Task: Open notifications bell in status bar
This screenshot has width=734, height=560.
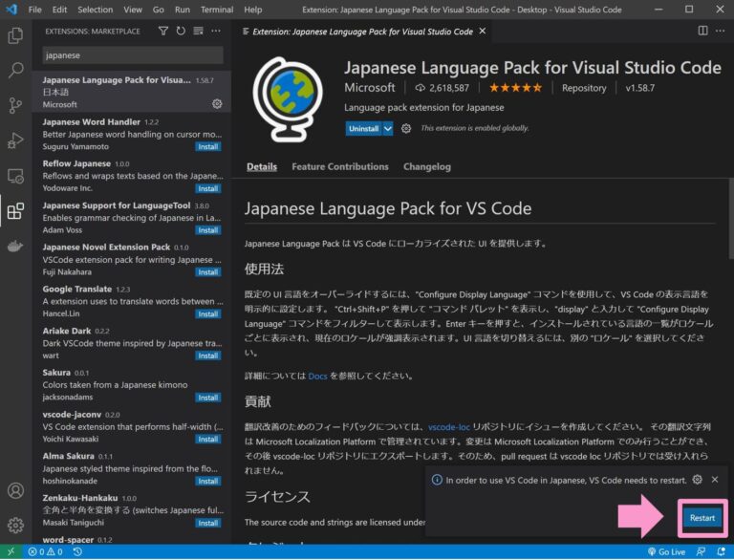Action: tap(722, 552)
